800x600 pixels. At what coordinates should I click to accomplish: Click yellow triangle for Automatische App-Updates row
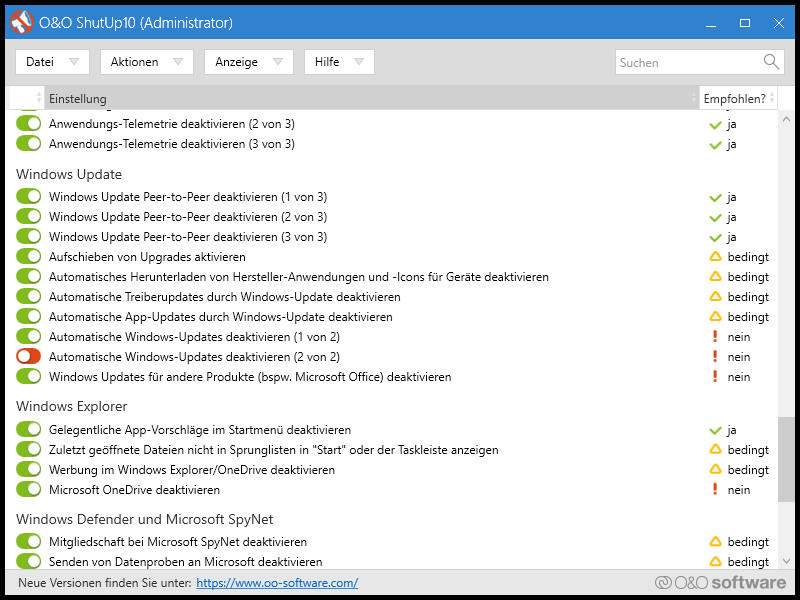coord(715,316)
